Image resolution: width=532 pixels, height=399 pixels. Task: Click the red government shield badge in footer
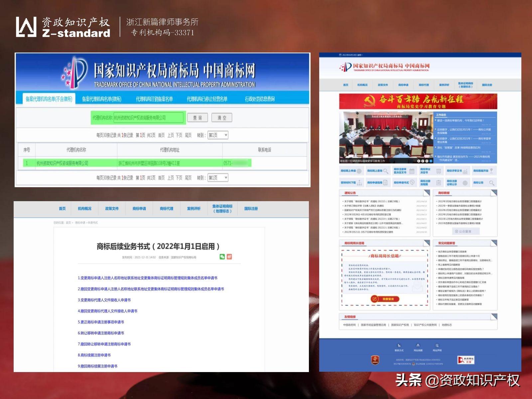(x=375, y=360)
